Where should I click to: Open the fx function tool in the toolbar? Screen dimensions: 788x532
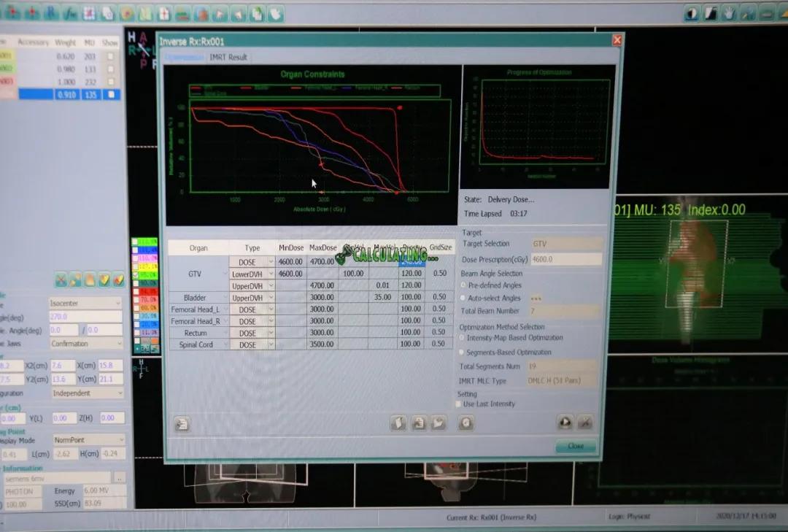click(x=70, y=14)
